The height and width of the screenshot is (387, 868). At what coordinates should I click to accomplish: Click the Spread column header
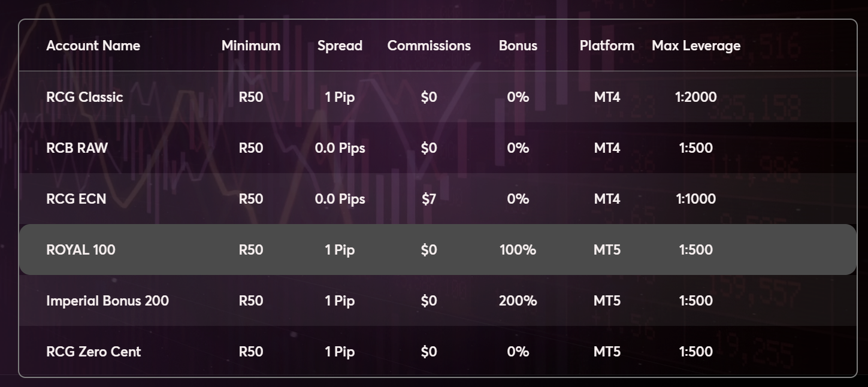click(340, 46)
